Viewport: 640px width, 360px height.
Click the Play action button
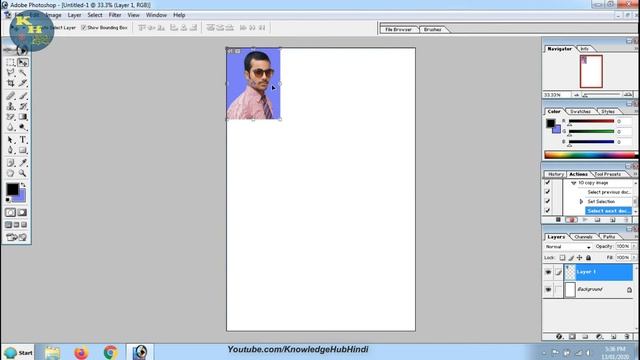click(x=585, y=220)
